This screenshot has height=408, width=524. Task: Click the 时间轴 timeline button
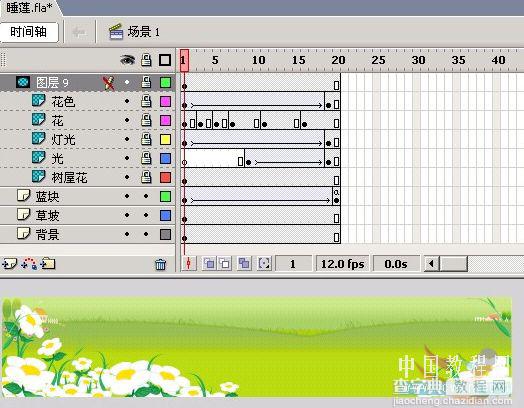pyautogui.click(x=29, y=32)
